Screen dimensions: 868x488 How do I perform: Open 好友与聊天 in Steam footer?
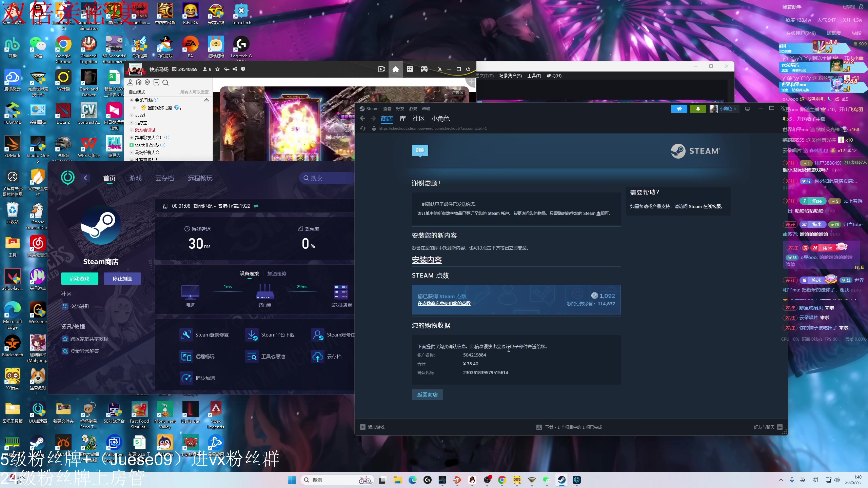(x=768, y=427)
